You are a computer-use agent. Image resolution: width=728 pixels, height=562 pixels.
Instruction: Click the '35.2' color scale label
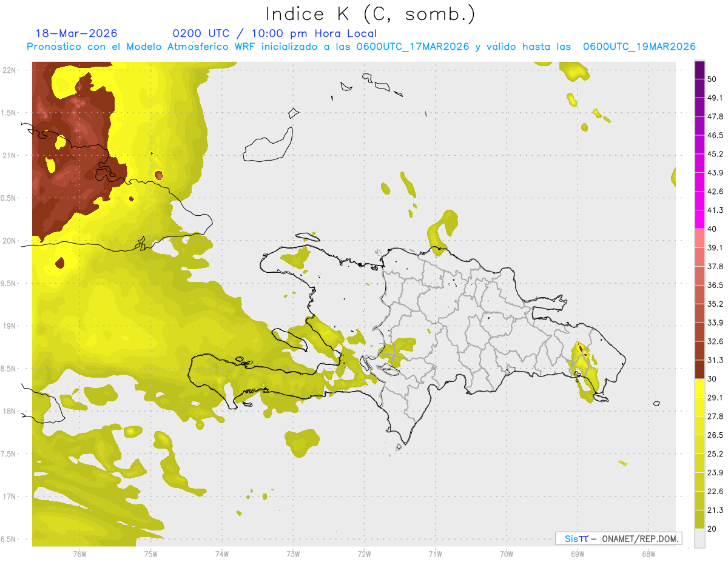pyautogui.click(x=715, y=304)
